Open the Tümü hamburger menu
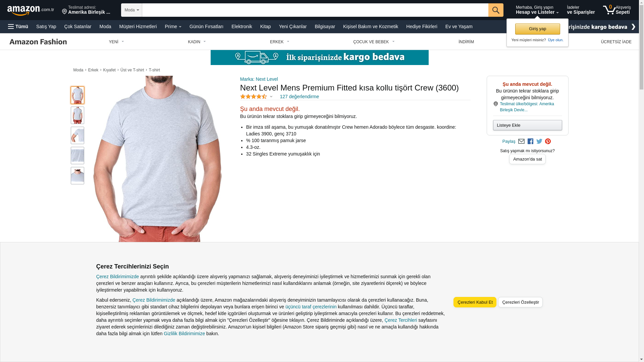644x362 pixels. [18, 26]
